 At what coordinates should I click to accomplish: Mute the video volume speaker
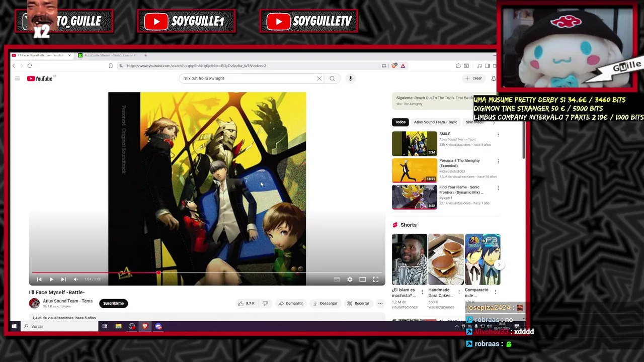(x=75, y=279)
